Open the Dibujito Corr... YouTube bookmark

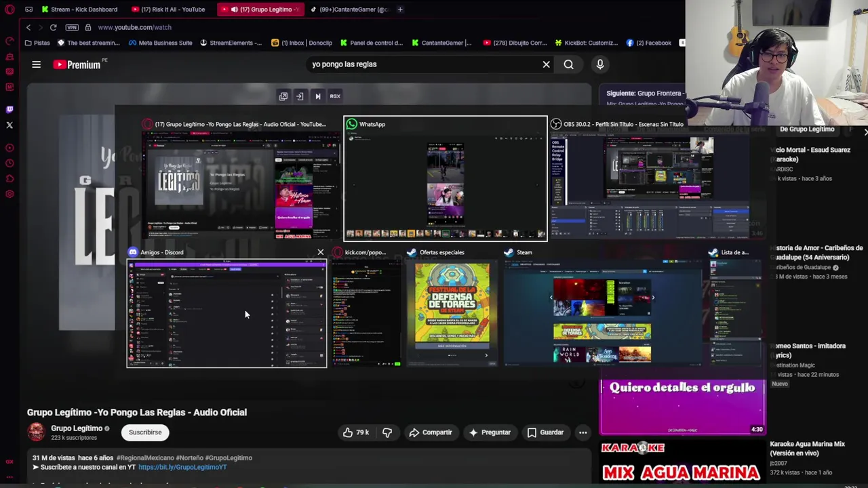click(515, 43)
